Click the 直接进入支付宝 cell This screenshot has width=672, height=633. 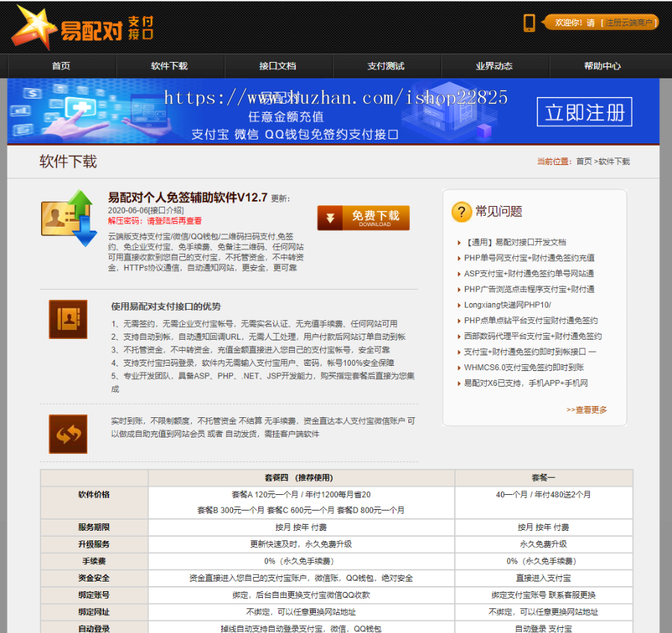(x=543, y=579)
